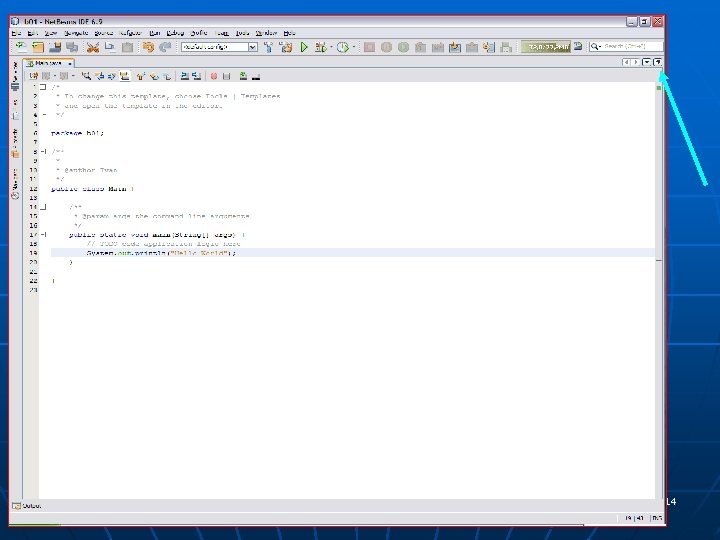Click the grey Redo arrow icon
720x540 pixels.
tap(165, 47)
